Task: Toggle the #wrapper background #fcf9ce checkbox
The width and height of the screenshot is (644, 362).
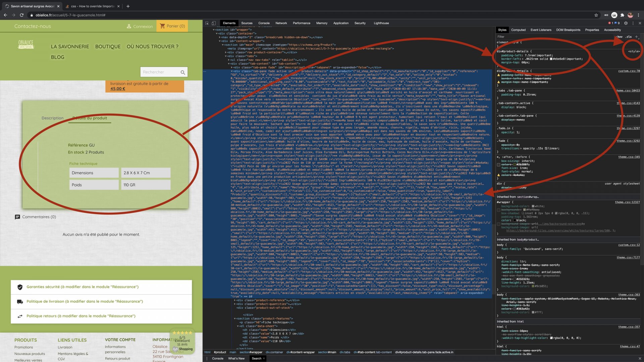Action: click(499, 210)
